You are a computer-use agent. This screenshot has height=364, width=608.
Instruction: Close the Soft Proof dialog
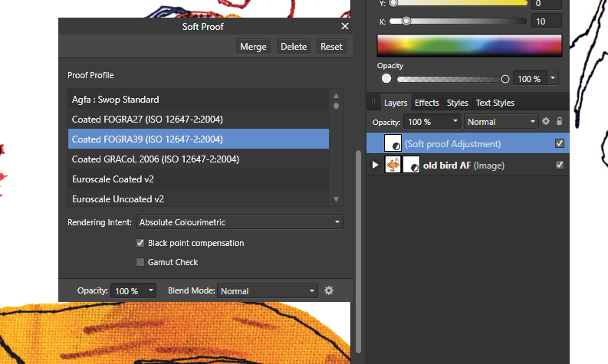[345, 26]
